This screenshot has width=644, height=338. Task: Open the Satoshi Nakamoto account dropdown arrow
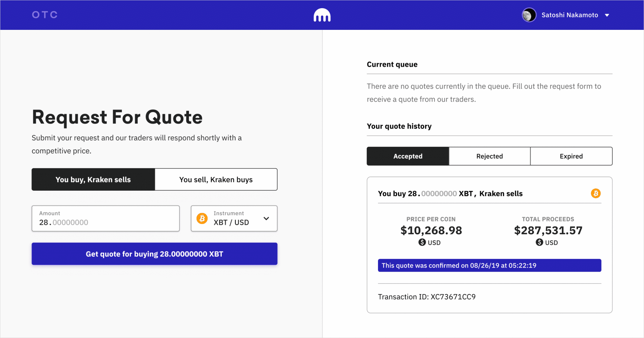tap(607, 15)
